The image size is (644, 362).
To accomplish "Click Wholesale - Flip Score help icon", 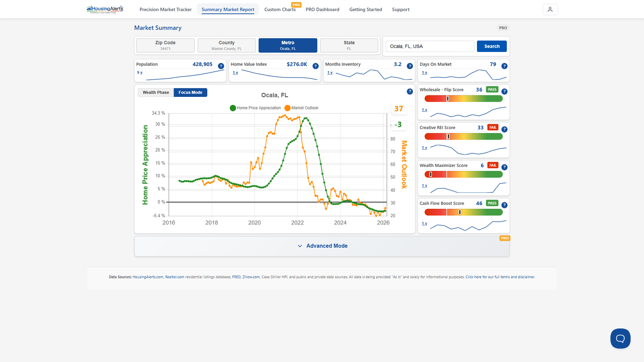I will tap(504, 91).
